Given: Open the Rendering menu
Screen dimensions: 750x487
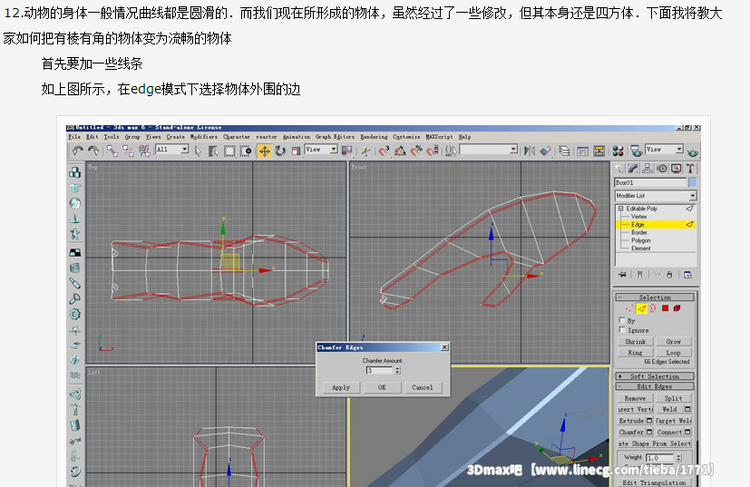Looking at the screenshot, I should pyautogui.click(x=374, y=137).
